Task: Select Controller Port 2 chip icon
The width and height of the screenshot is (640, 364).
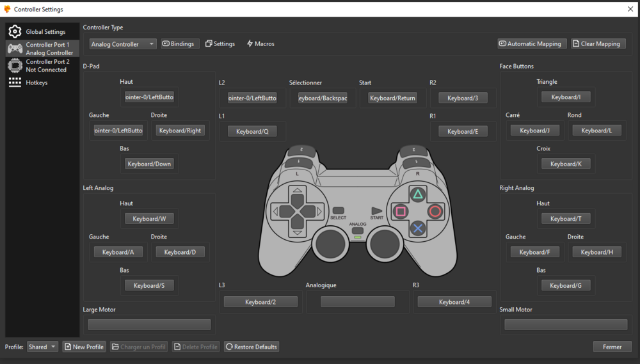Action: (x=15, y=65)
